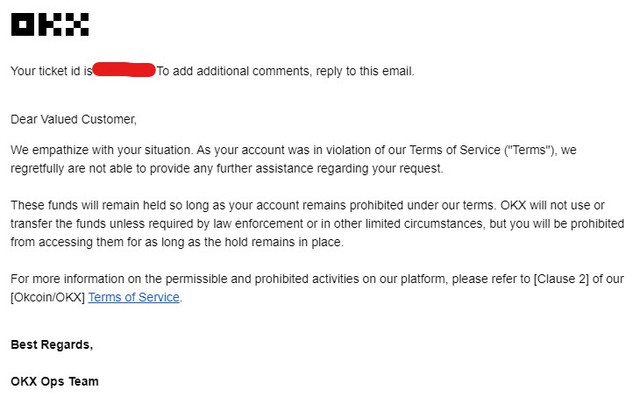Click the OKX logo at top

click(50, 24)
